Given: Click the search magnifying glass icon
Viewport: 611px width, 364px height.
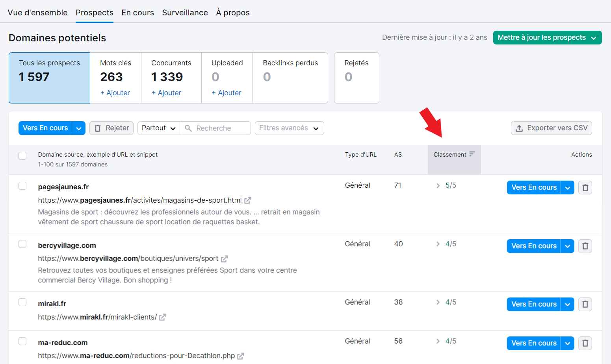Looking at the screenshot, I should (188, 128).
